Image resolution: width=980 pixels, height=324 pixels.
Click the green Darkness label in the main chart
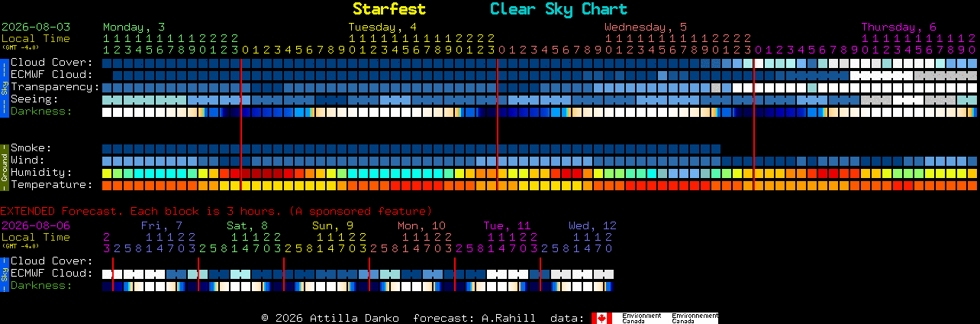(x=41, y=112)
